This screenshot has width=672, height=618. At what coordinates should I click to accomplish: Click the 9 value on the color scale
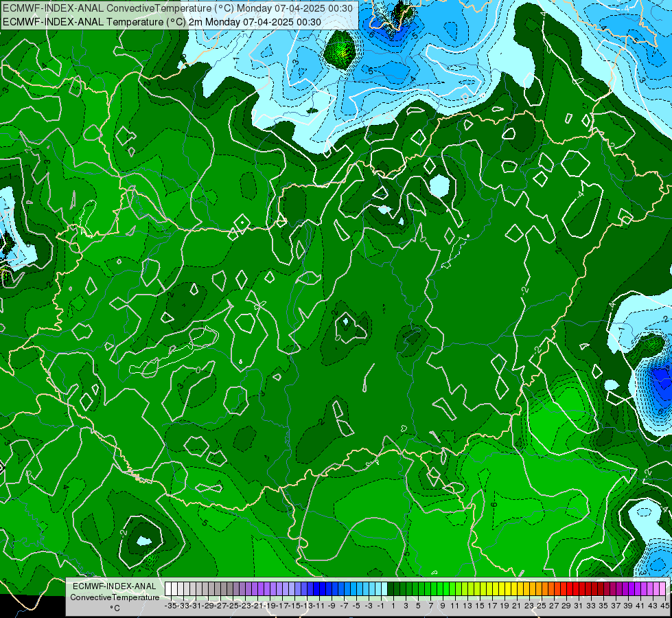(442, 606)
